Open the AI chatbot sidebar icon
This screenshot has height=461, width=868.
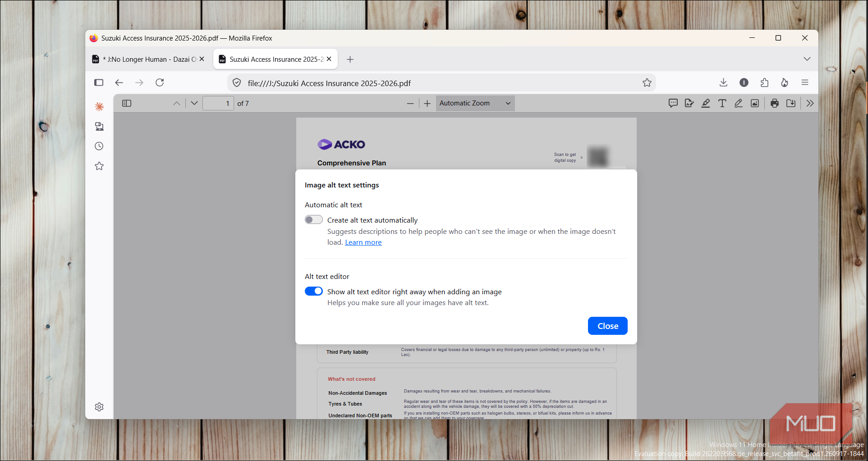point(99,106)
